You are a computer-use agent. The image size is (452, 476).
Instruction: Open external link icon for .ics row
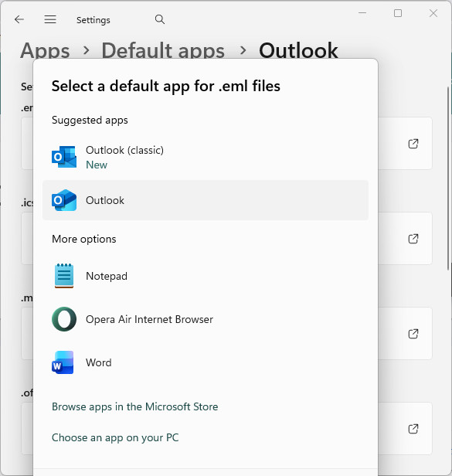413,239
